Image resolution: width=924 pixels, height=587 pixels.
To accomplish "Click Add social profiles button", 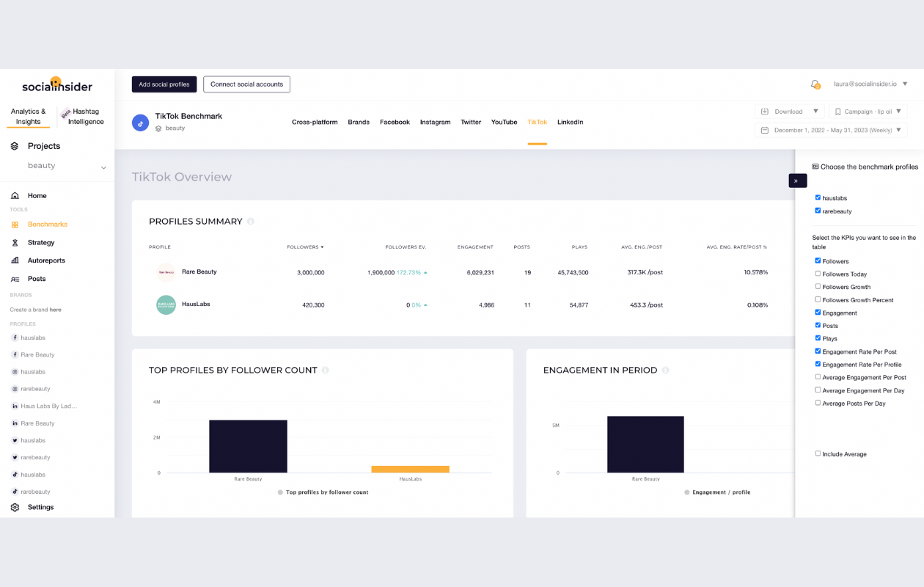I will click(164, 84).
